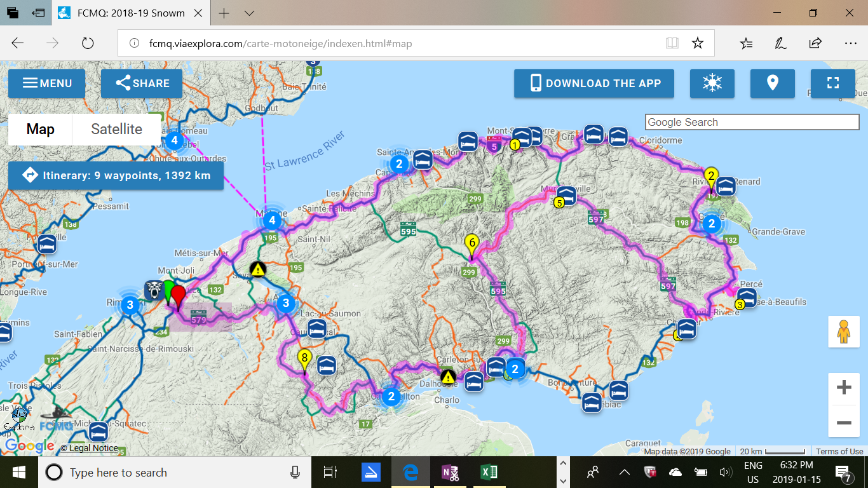The height and width of the screenshot is (488, 868).
Task: Zoom in the map with plus
Action: coord(844,388)
